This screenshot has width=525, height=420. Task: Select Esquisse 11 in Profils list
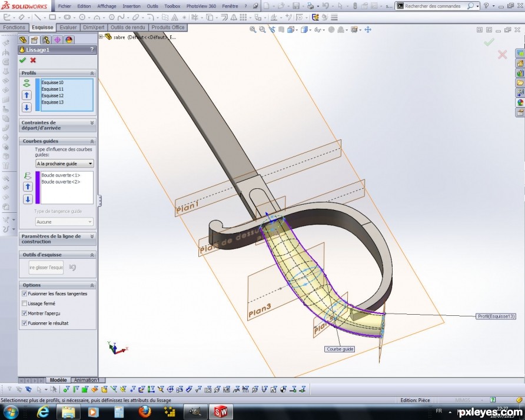(x=52, y=89)
